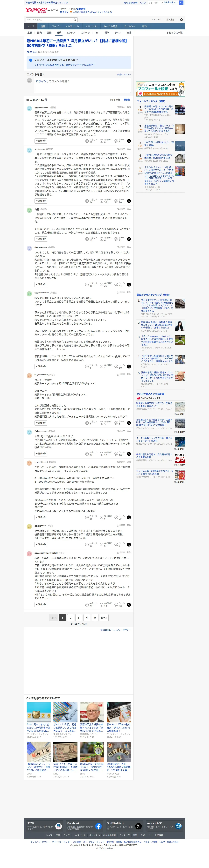The image size is (209, 868).
Task: Click 共感した reaction on her******** comment
Action: point(91,141)
